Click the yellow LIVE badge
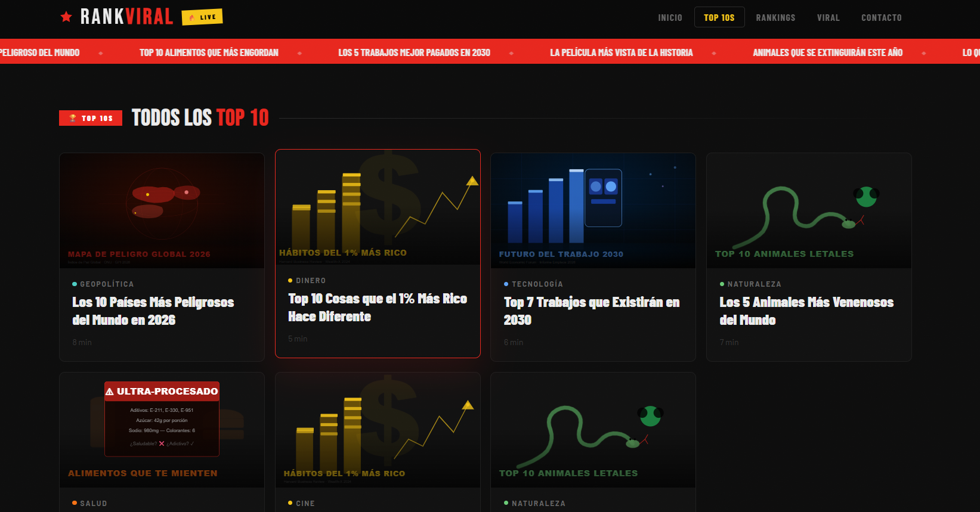Image resolution: width=980 pixels, height=512 pixels. pos(202,17)
